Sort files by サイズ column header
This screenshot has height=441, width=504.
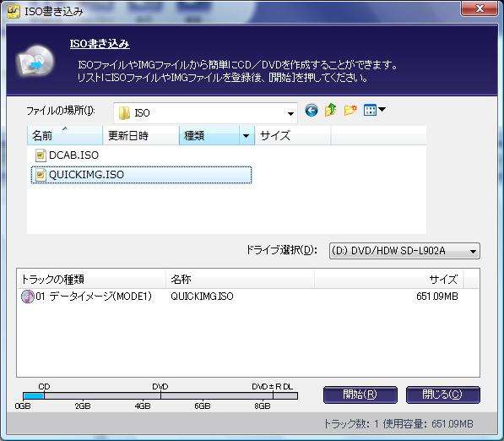pos(292,136)
